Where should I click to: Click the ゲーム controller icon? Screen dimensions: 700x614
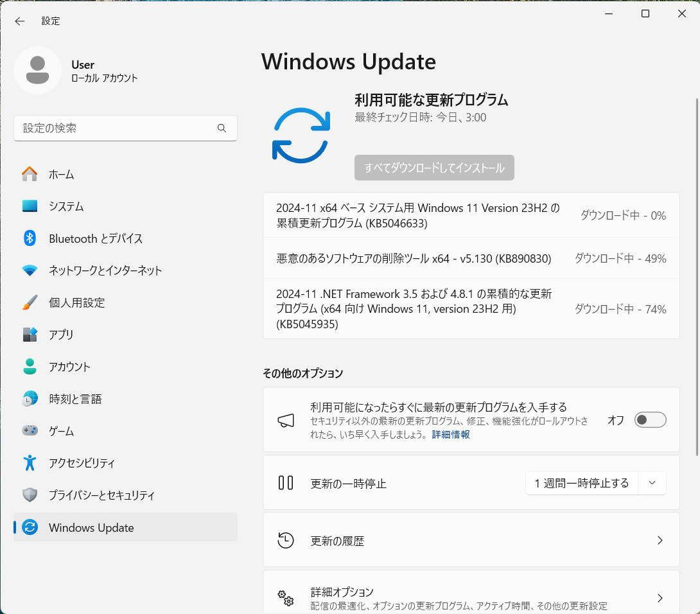30,430
